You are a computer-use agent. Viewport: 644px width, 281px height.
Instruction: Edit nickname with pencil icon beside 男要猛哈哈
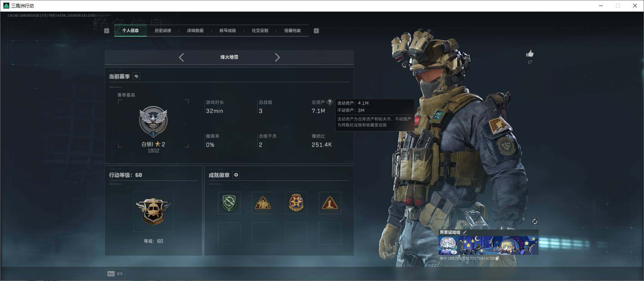465,232
